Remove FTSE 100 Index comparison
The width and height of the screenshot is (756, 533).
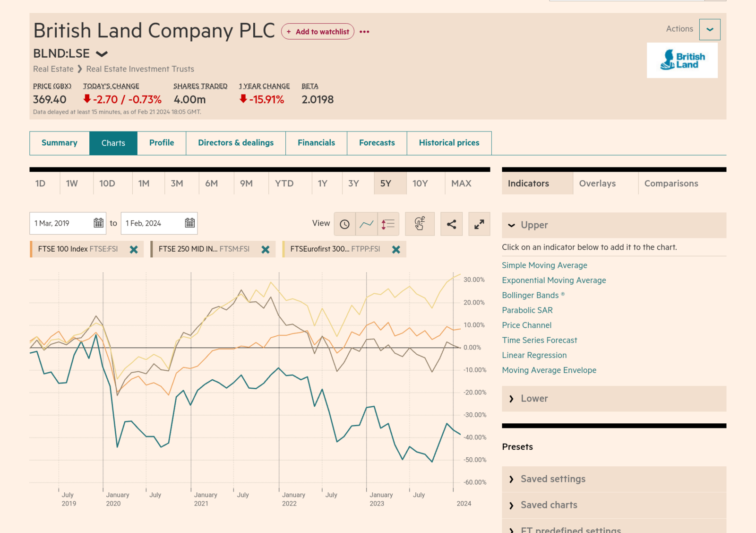pyautogui.click(x=135, y=249)
